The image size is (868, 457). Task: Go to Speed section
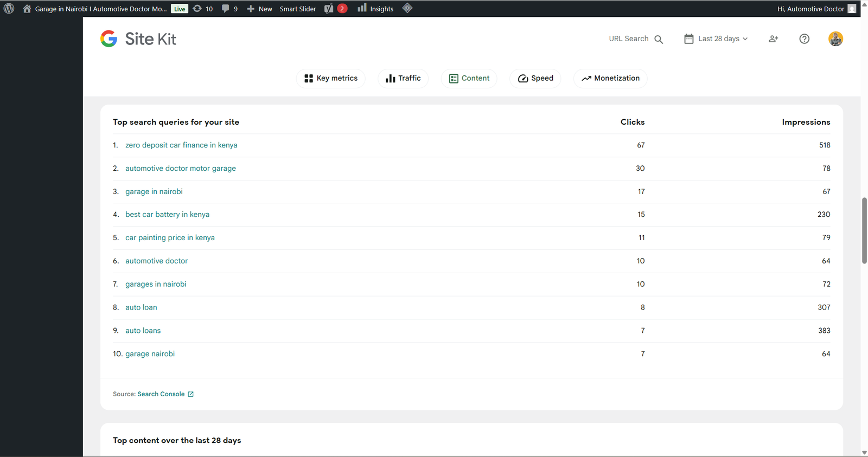coord(535,78)
